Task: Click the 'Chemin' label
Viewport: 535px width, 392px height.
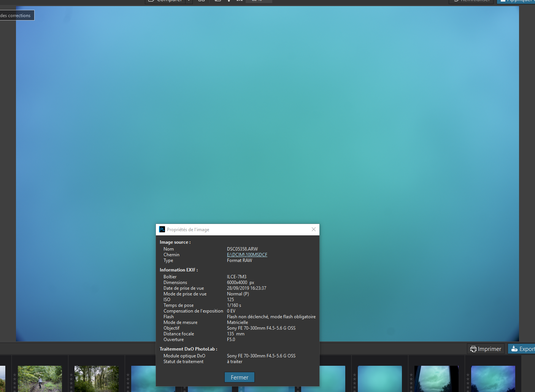Action: coord(171,255)
